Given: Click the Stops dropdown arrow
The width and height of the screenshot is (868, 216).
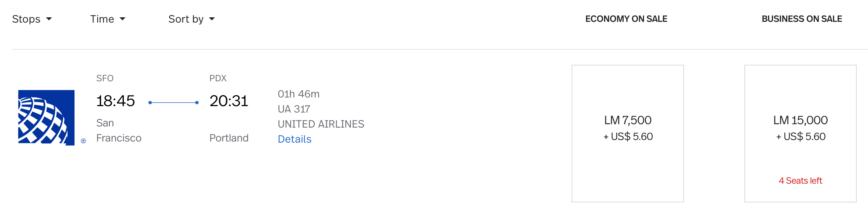Looking at the screenshot, I should (x=49, y=19).
